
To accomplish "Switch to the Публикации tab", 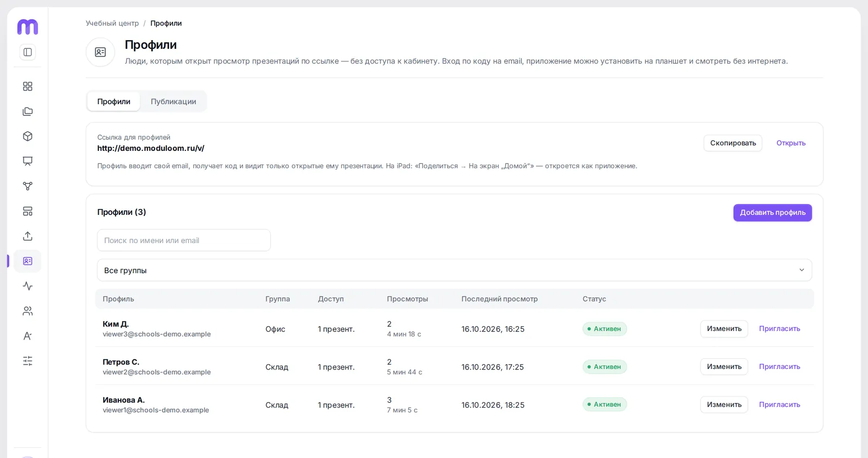I will (x=174, y=101).
